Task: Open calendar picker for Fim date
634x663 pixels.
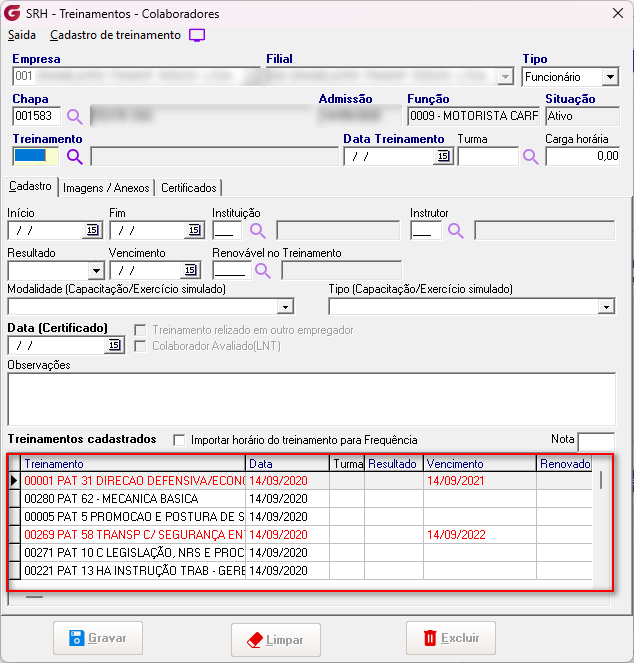Action: (194, 230)
